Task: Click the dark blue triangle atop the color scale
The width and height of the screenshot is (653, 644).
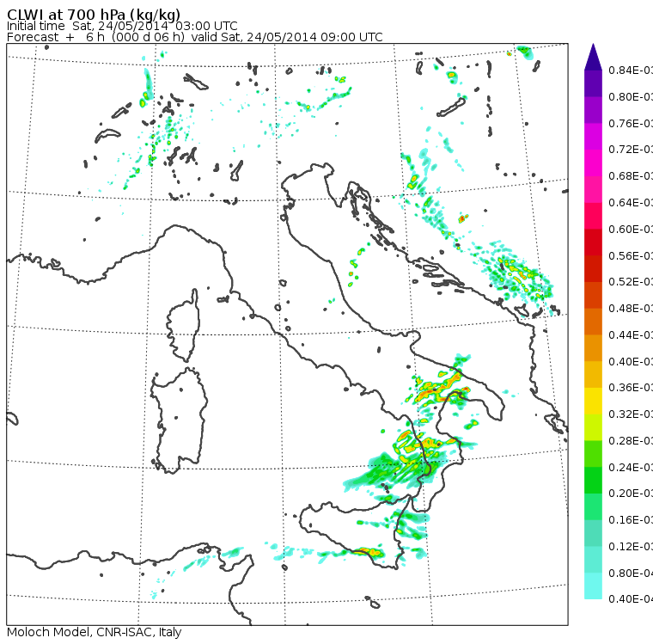Action: [x=593, y=57]
